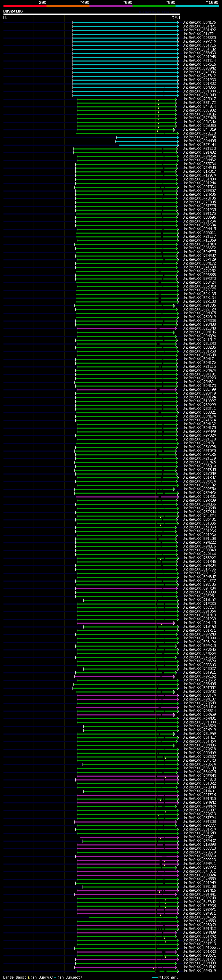Image resolution: width=222 pixels, height=980 pixels.
Task: Select the UniRef100_B9GYT9 label
Action: pos(199,394)
